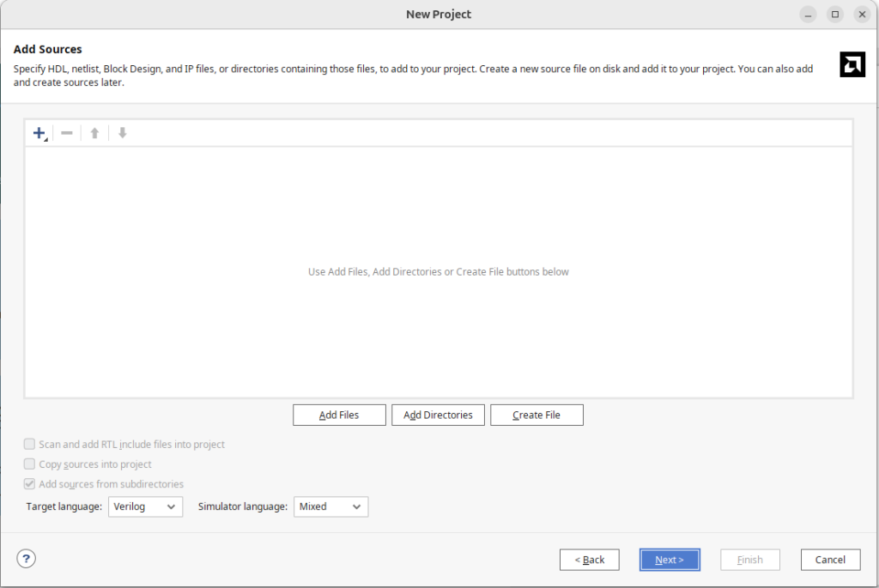
Task: Click the Add Files button
Action: click(x=339, y=415)
